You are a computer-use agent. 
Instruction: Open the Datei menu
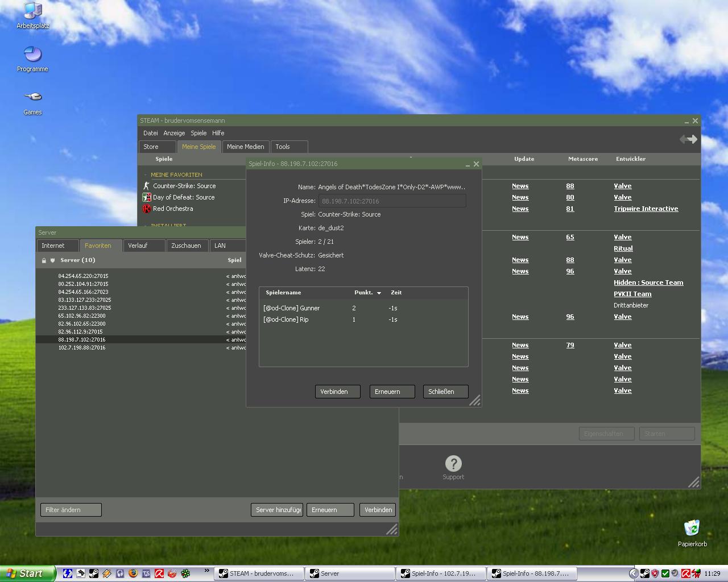pyautogui.click(x=151, y=133)
